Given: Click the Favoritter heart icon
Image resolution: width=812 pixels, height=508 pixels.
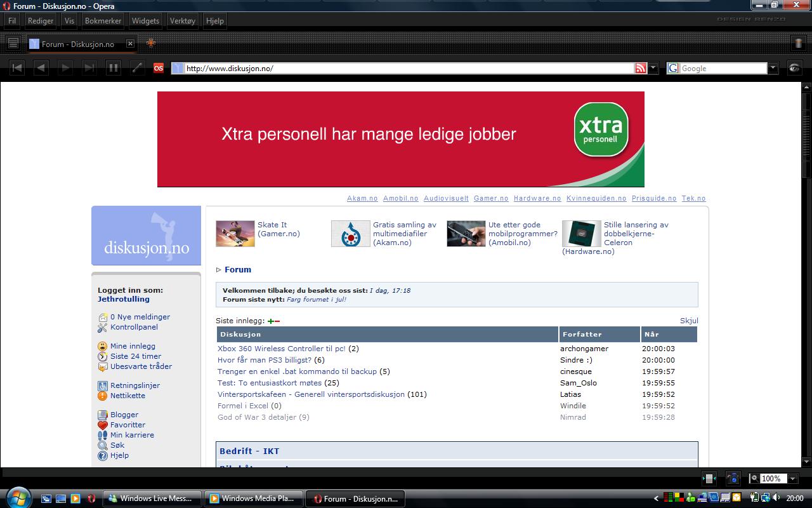Looking at the screenshot, I should click(x=103, y=425).
